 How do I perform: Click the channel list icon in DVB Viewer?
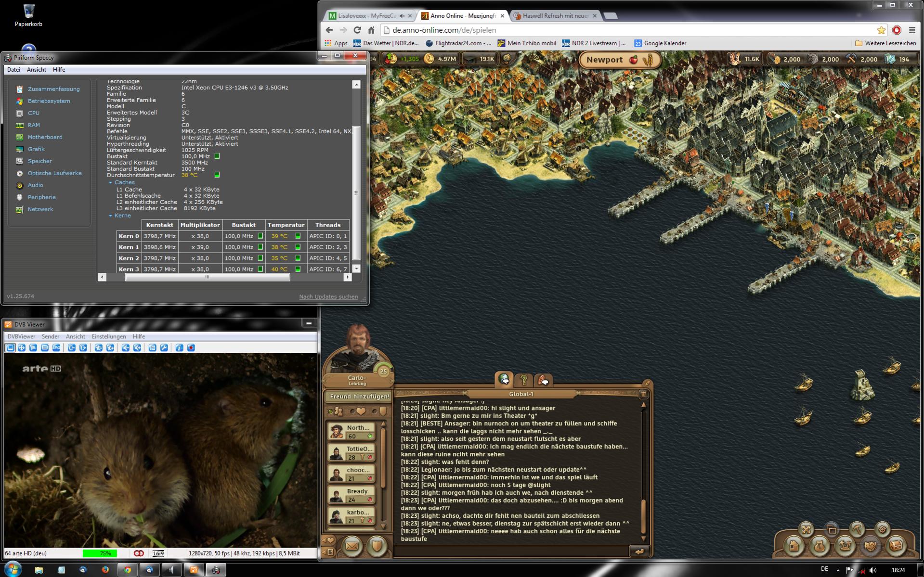point(152,347)
